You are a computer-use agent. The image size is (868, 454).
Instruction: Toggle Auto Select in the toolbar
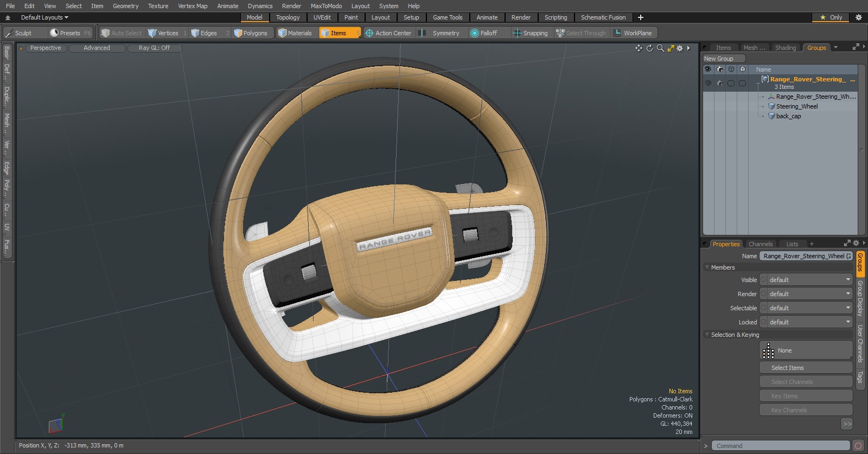121,33
